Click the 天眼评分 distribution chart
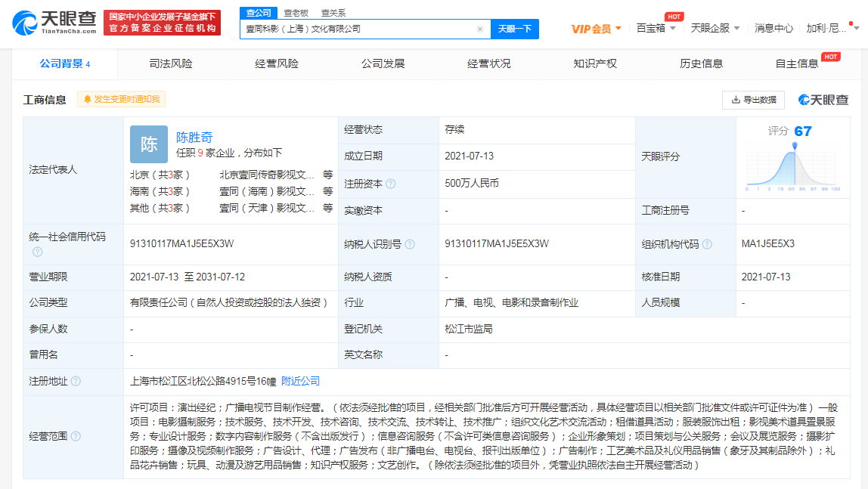Screen dimensions: 868x489 (793, 166)
